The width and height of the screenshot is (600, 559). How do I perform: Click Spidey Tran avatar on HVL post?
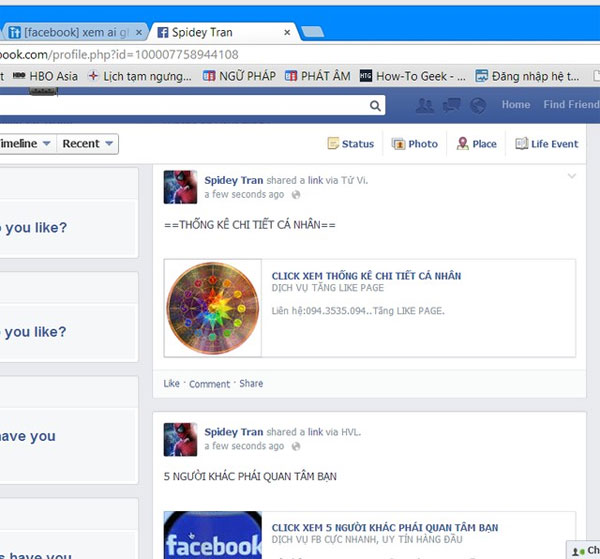tap(180, 439)
